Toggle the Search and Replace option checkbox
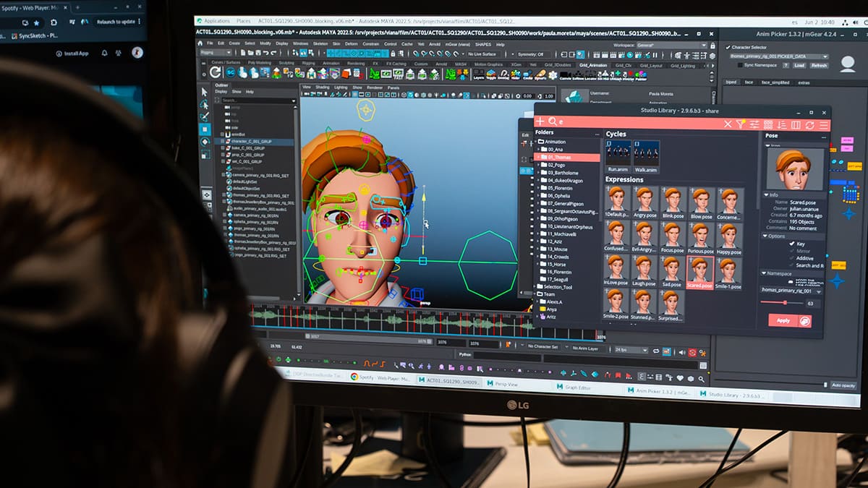Image resolution: width=868 pixels, height=488 pixels. (791, 265)
